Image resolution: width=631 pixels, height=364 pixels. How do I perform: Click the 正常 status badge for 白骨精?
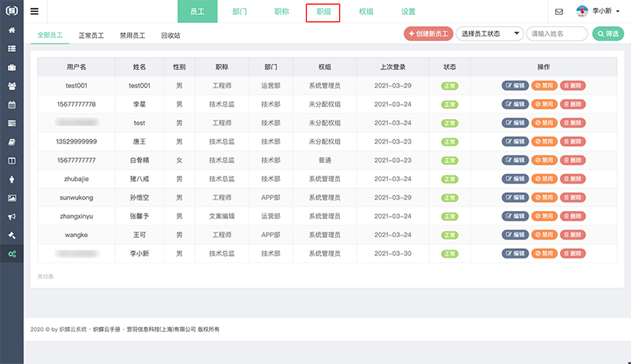point(450,161)
